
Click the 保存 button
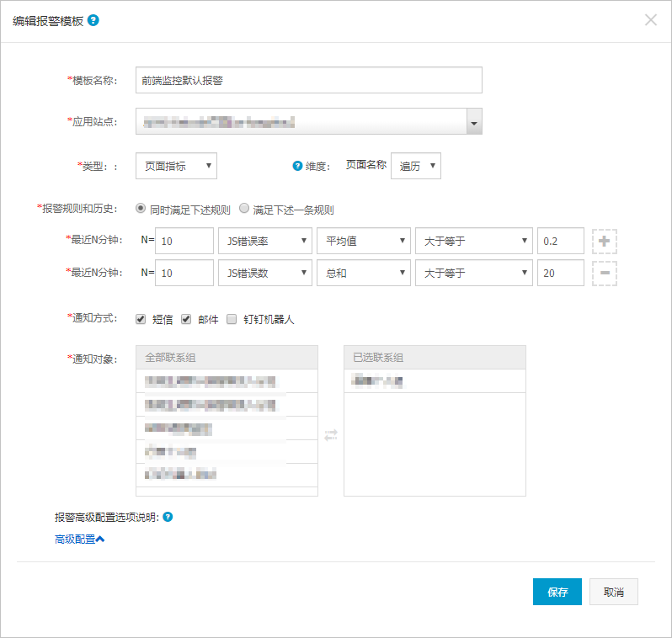coord(557,592)
